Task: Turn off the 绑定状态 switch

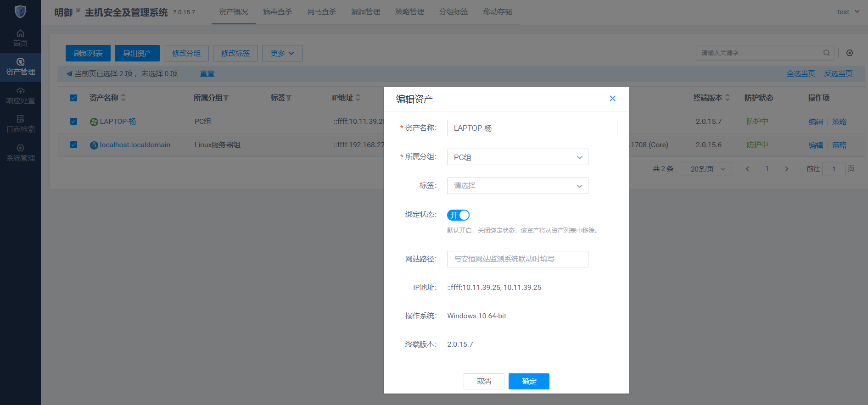Action: 458,215
